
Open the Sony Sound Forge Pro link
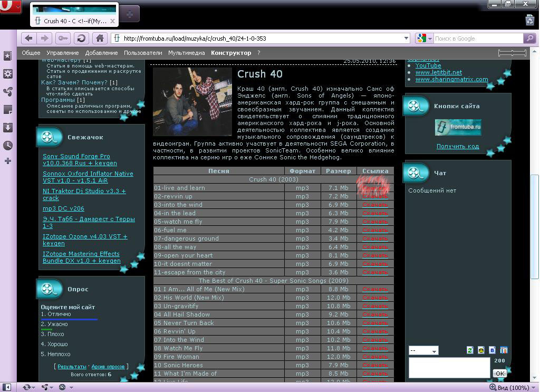(80, 159)
